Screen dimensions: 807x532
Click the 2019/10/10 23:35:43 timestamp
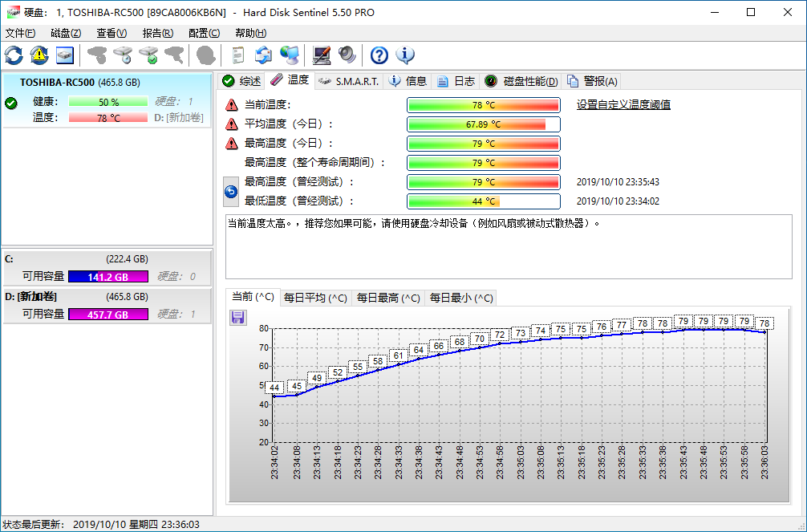point(618,182)
